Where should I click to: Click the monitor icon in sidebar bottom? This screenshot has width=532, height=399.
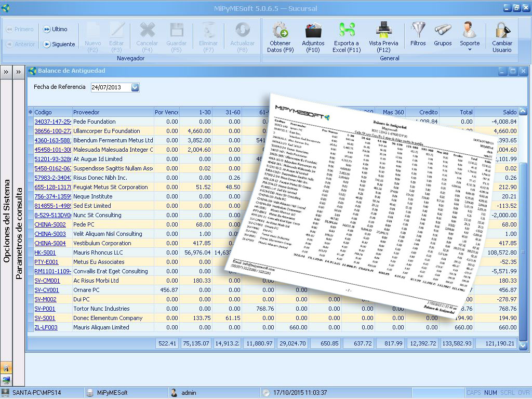6,380
